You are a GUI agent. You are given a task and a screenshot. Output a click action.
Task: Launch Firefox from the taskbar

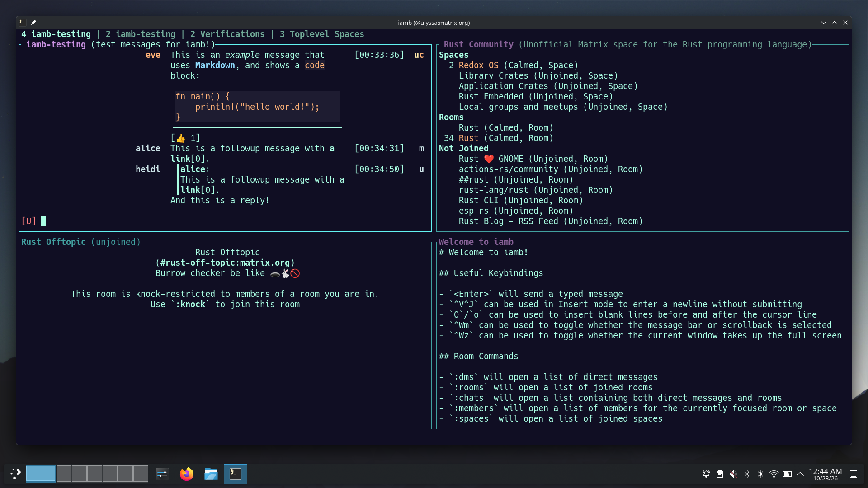coord(186,474)
